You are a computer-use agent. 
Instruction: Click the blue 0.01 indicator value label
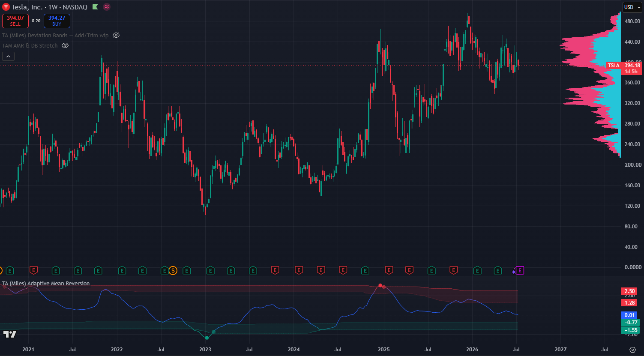[630, 315]
